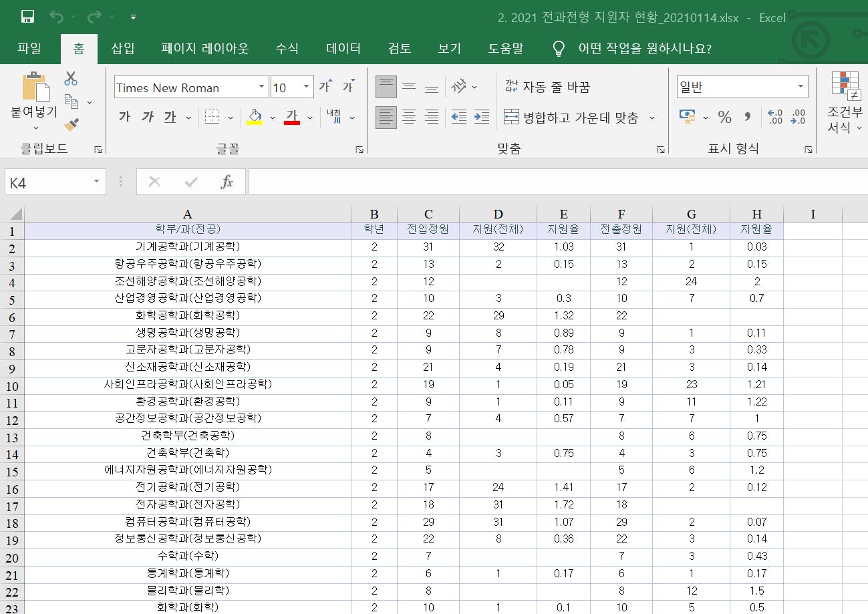Open the fill color dropdown arrow
This screenshot has width=868, height=614.
[x=272, y=118]
